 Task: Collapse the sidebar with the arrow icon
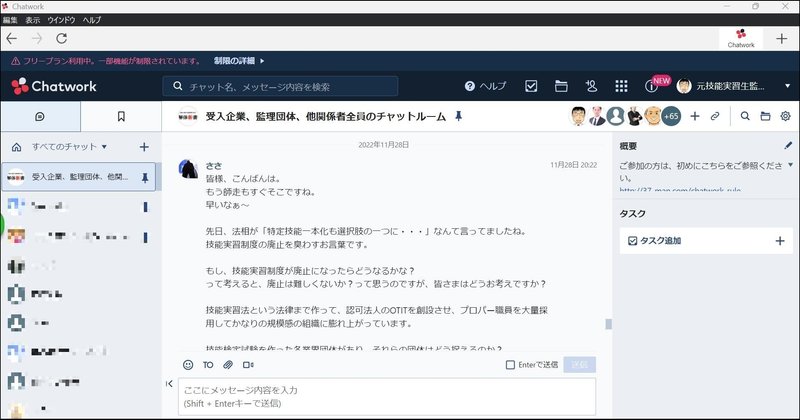(169, 383)
